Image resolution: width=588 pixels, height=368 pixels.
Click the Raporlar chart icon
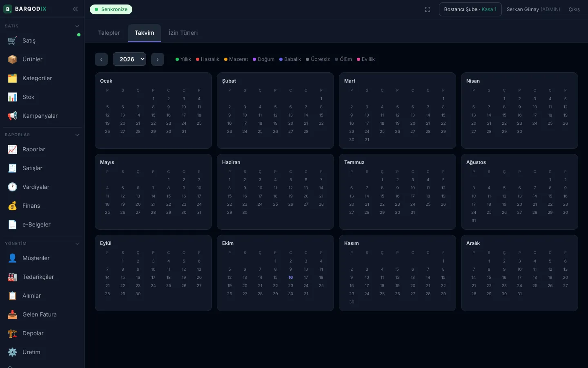12,149
